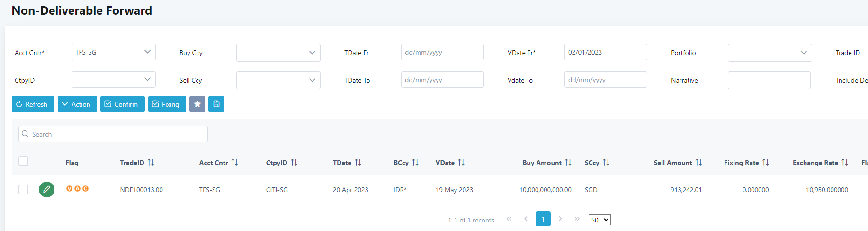The image size is (868, 231).
Task: Jump to last page double arrow
Action: [577, 219]
